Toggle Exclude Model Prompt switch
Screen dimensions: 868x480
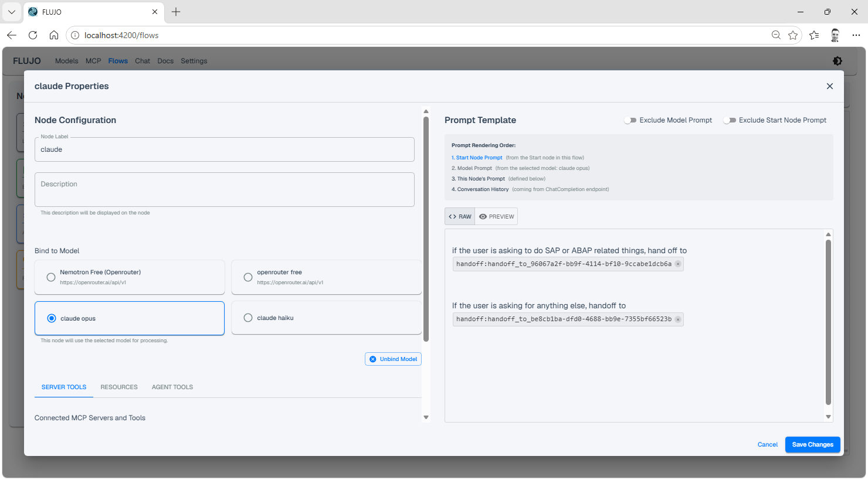click(x=630, y=120)
